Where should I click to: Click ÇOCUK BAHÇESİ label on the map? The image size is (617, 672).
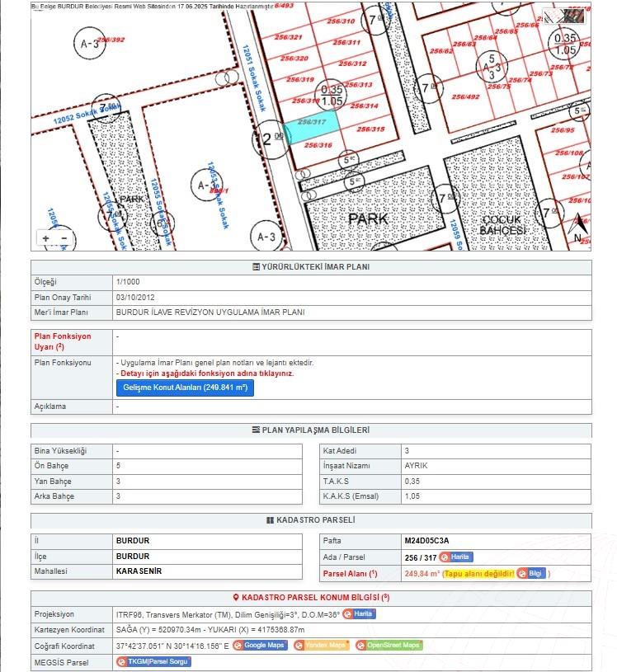[502, 225]
